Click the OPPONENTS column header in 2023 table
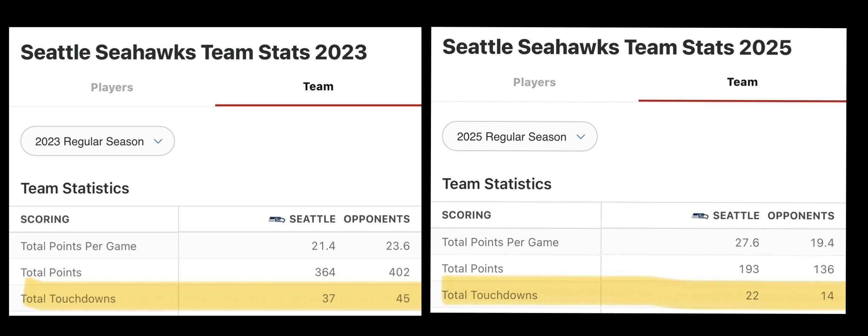The height and width of the screenshot is (336, 868). [376, 219]
